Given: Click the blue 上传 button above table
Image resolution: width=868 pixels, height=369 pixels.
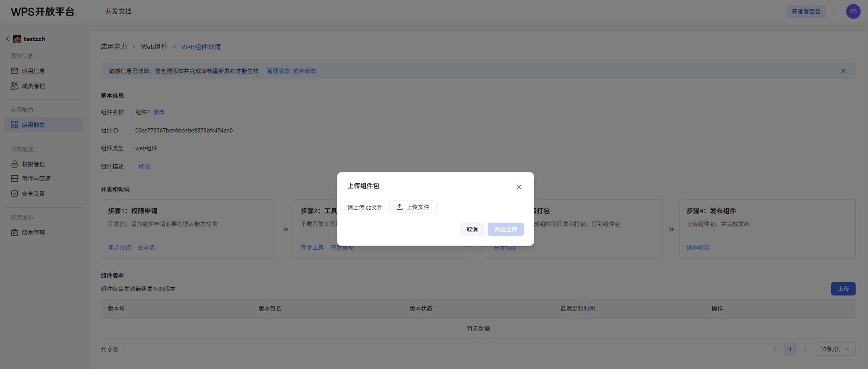Looking at the screenshot, I should (843, 289).
